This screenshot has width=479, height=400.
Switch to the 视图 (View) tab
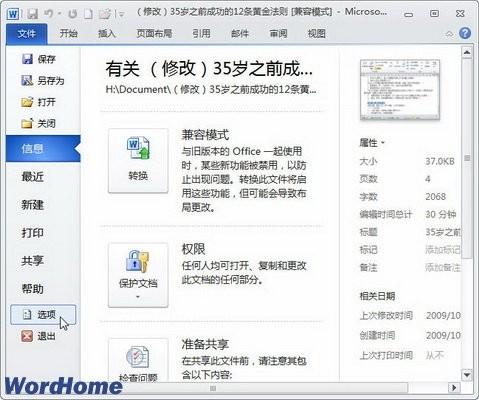pos(316,33)
